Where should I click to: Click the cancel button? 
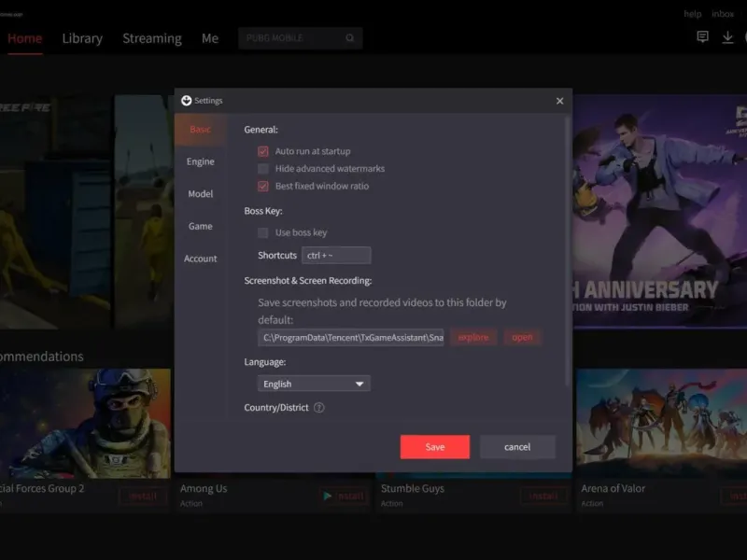(x=517, y=447)
